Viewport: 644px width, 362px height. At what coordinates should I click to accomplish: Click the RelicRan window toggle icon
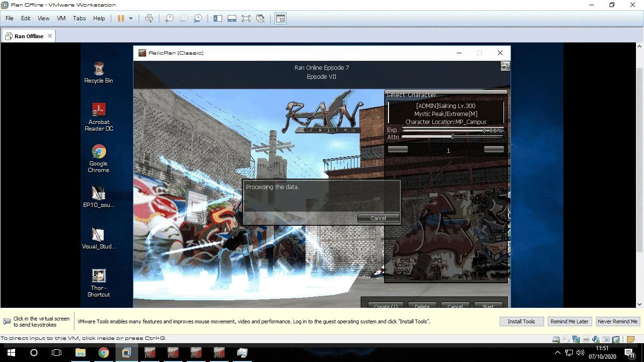coord(505,66)
